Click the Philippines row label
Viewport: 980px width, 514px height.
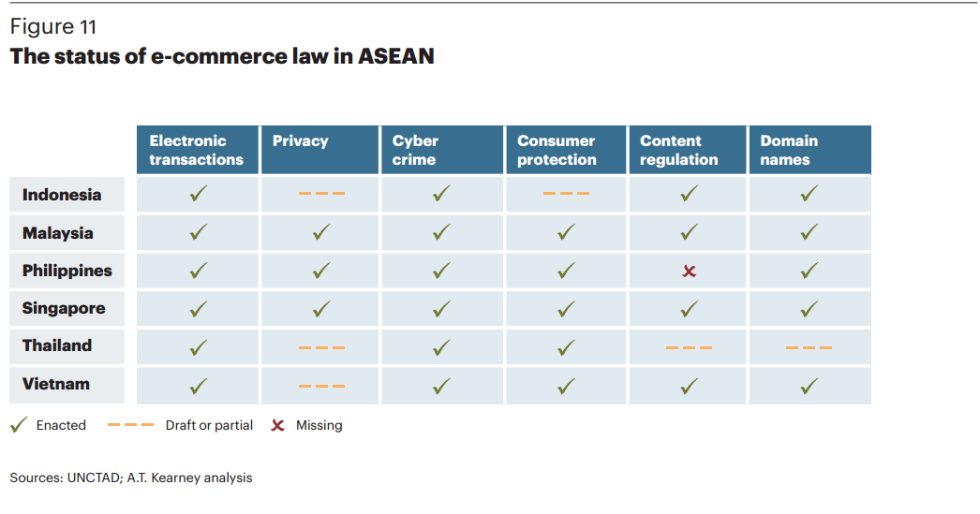click(67, 271)
